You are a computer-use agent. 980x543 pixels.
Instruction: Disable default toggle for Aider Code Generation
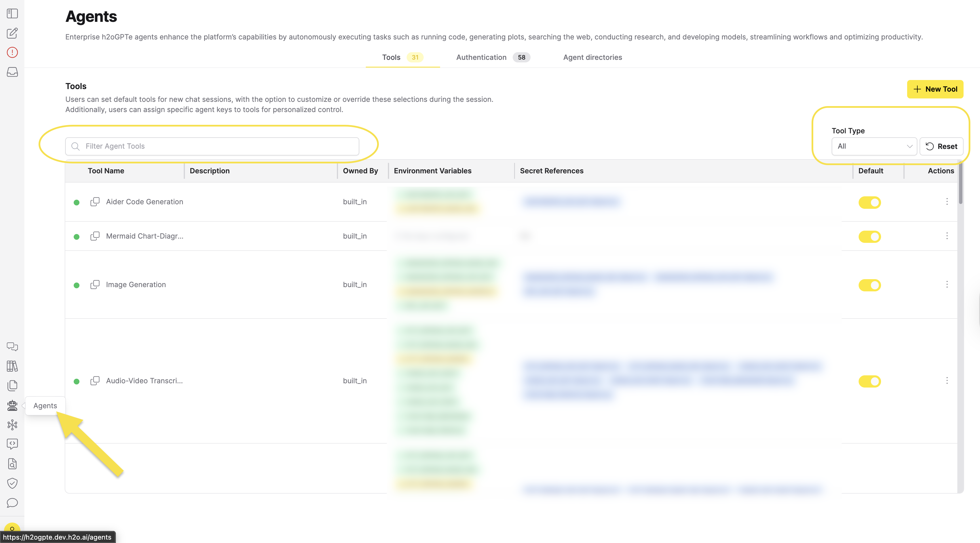869,203
